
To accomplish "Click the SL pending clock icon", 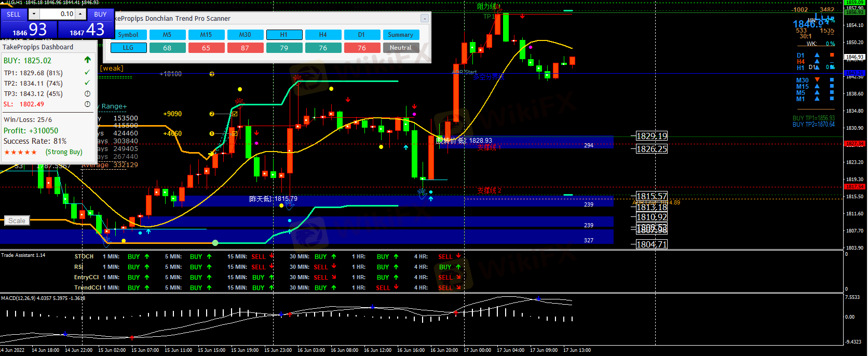I will [87, 104].
